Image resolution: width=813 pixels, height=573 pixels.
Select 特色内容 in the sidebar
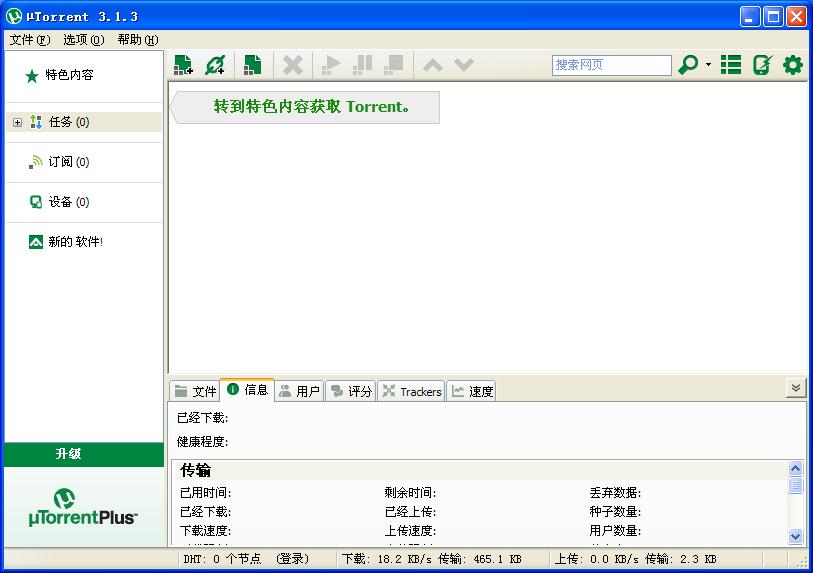point(69,75)
